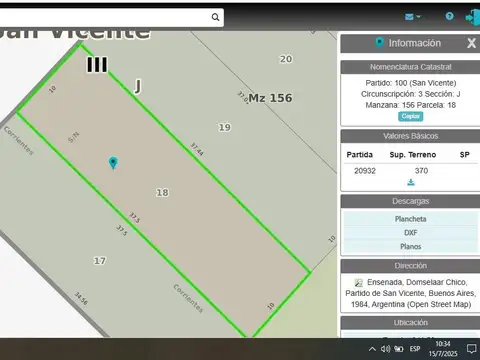Screen dimensions: 480x360
Task: Open the Windows notification center icon
Action: pyautogui.click(x=471, y=349)
